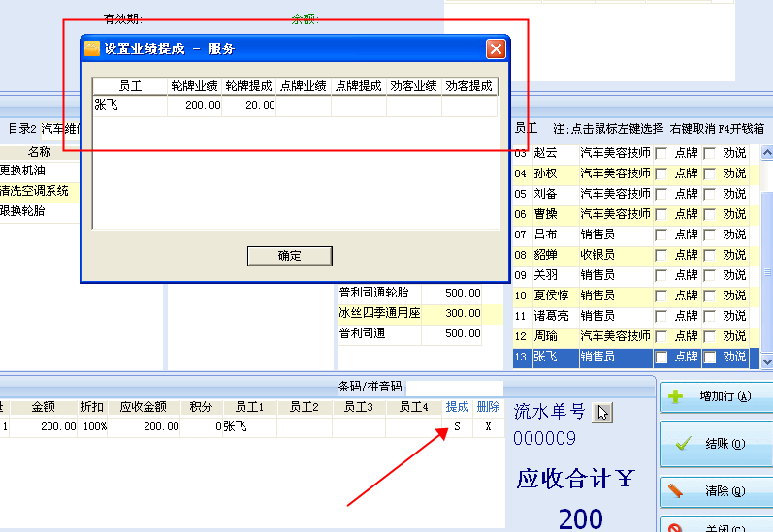Click the 应收金额 cell 200.00

pos(144,426)
